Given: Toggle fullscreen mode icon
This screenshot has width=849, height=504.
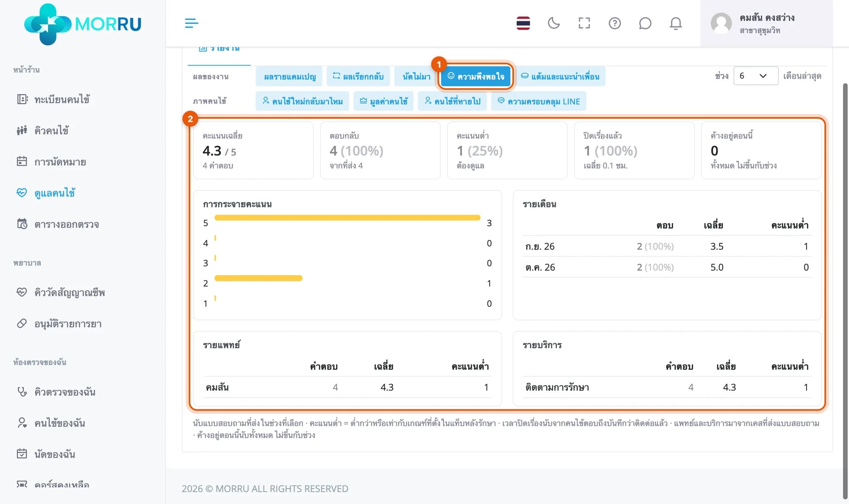Looking at the screenshot, I should pyautogui.click(x=584, y=23).
